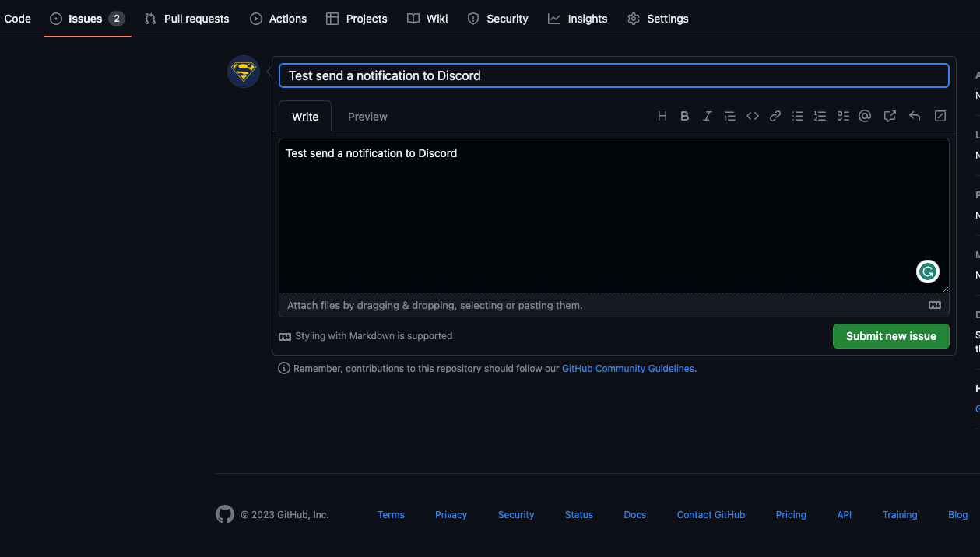
Task: Open the Actions tab
Action: point(278,18)
